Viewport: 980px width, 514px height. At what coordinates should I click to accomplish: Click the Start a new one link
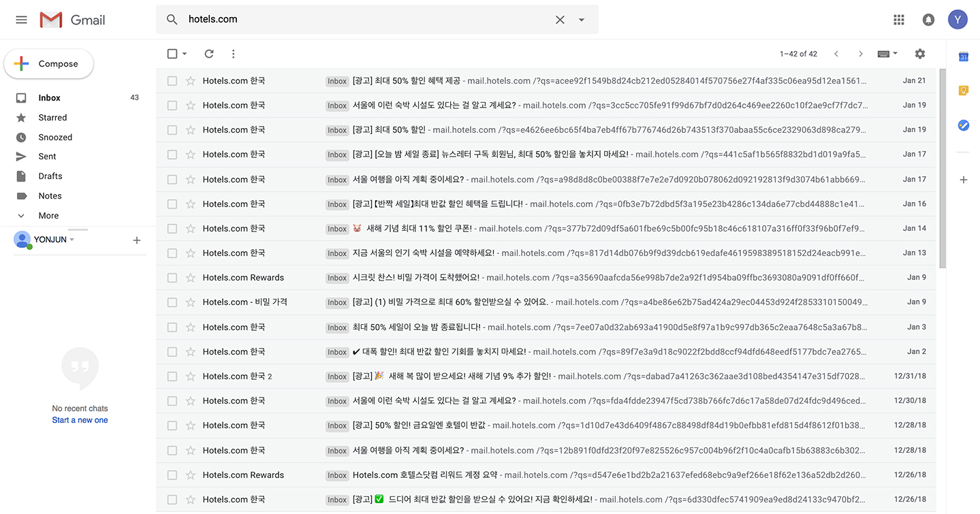80,420
